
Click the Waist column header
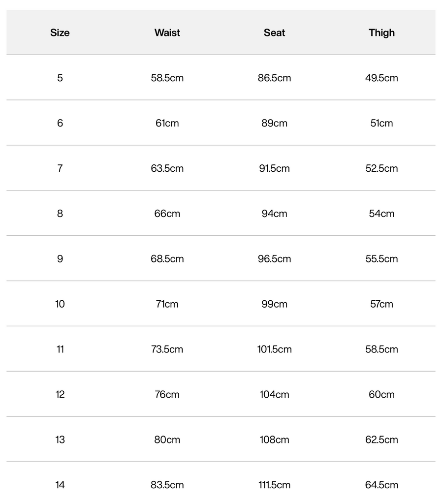tap(167, 33)
